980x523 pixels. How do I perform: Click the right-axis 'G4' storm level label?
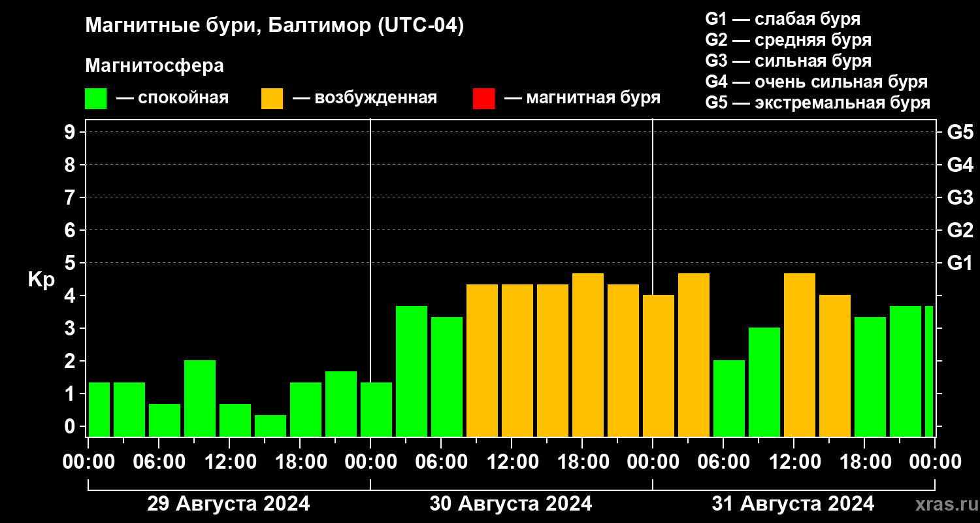tap(960, 165)
